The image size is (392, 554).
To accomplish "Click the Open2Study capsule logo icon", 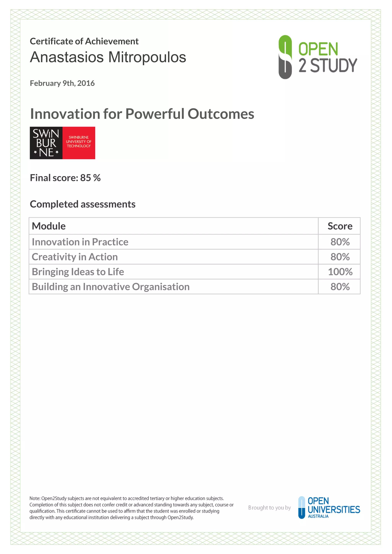I will click(x=285, y=57).
